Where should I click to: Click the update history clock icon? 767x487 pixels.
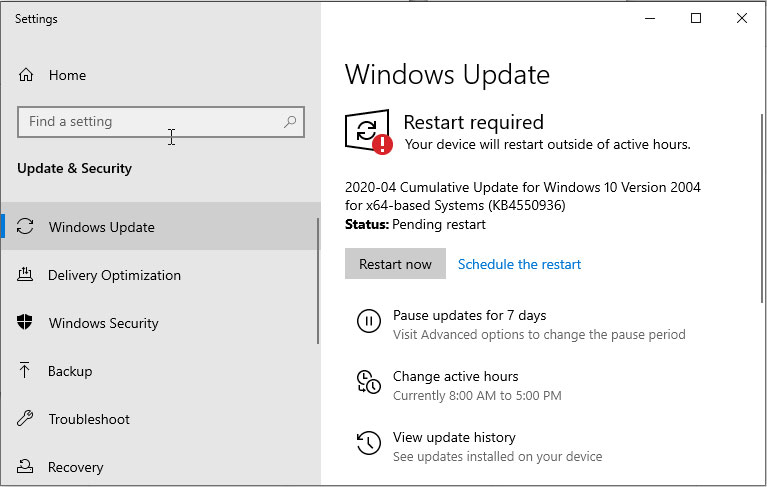[x=368, y=443]
